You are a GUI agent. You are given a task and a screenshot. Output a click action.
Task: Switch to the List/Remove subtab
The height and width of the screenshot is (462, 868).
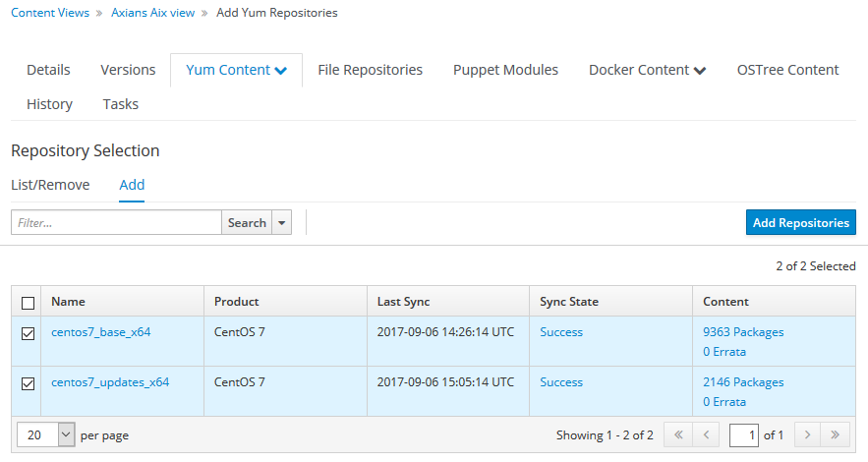click(50, 185)
